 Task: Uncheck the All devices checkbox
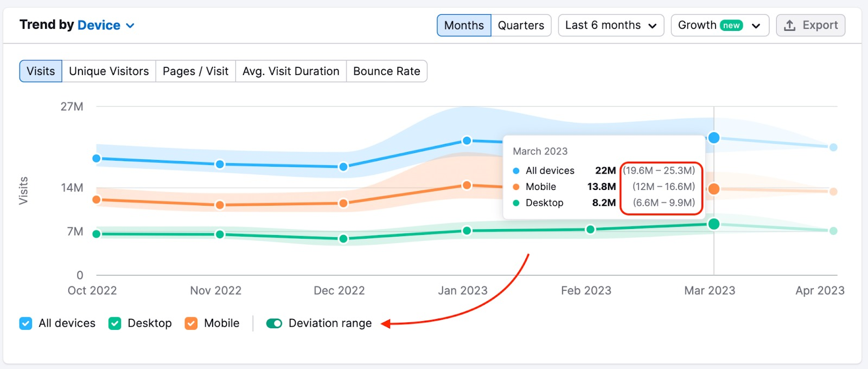pos(25,323)
